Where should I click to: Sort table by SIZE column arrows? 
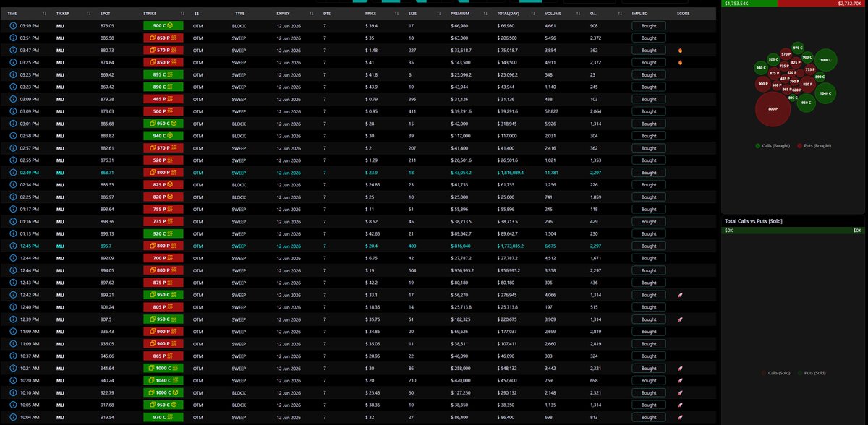pyautogui.click(x=441, y=14)
